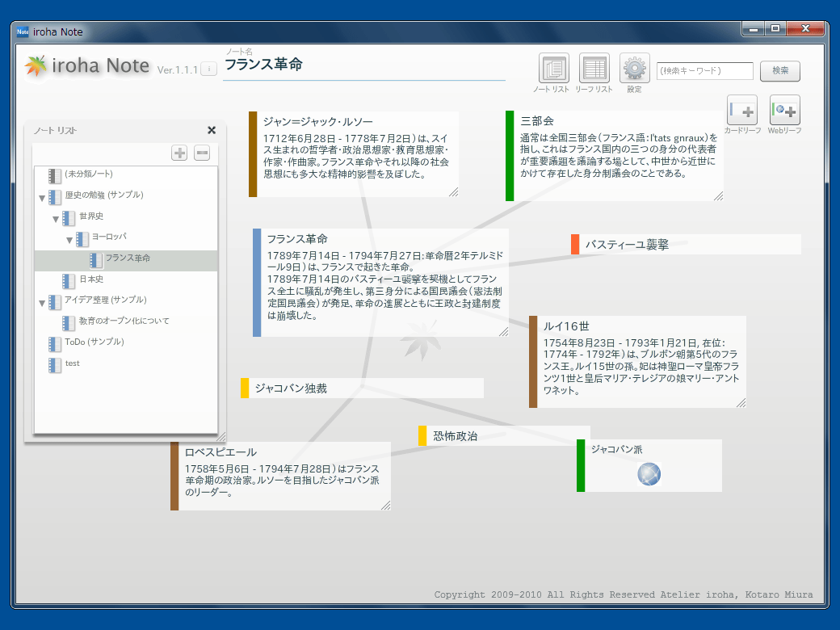Select アイデア整理 (サンプル) in the note list
The width and height of the screenshot is (840, 630).
pyautogui.click(x=106, y=300)
